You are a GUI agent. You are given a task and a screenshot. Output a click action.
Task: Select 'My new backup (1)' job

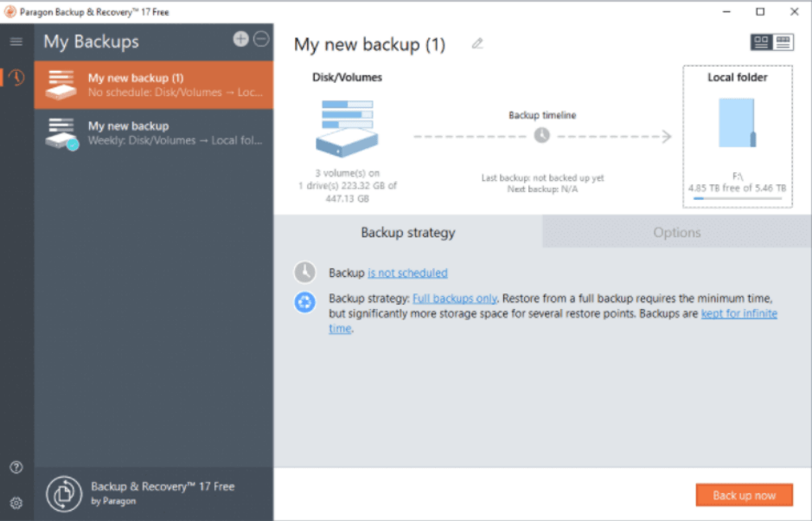[x=154, y=85]
